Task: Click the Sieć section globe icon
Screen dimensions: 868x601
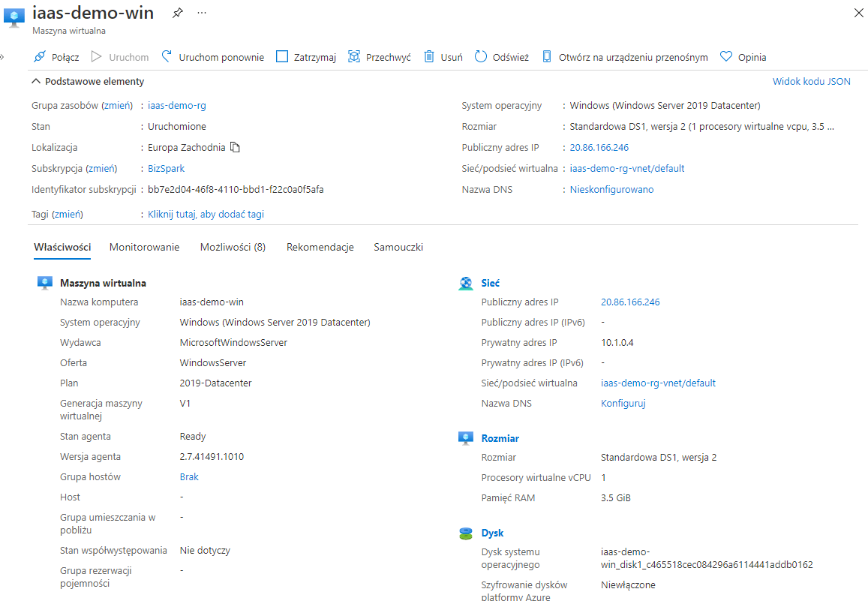Action: (x=466, y=284)
